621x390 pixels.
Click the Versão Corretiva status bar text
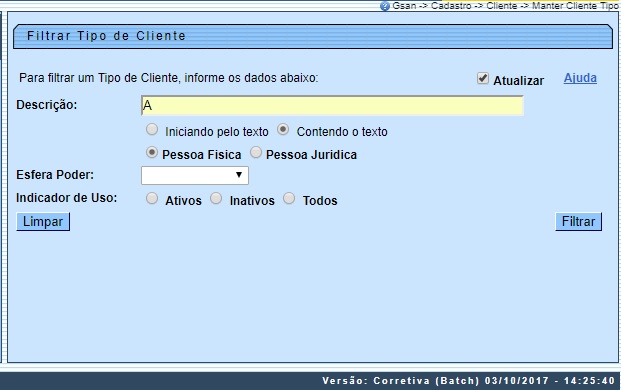468,381
